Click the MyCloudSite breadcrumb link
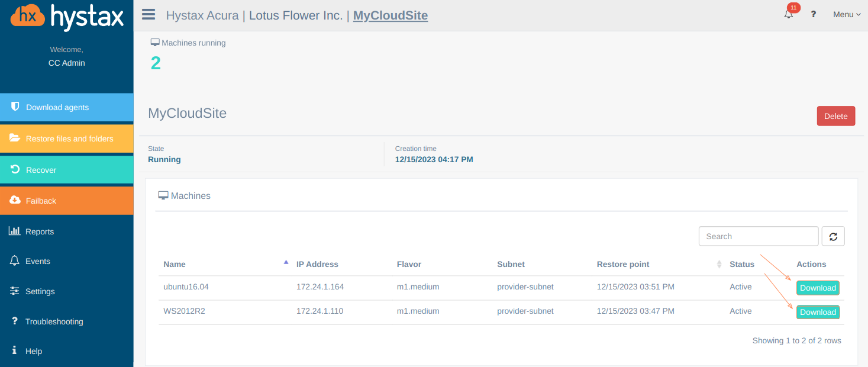 point(391,15)
